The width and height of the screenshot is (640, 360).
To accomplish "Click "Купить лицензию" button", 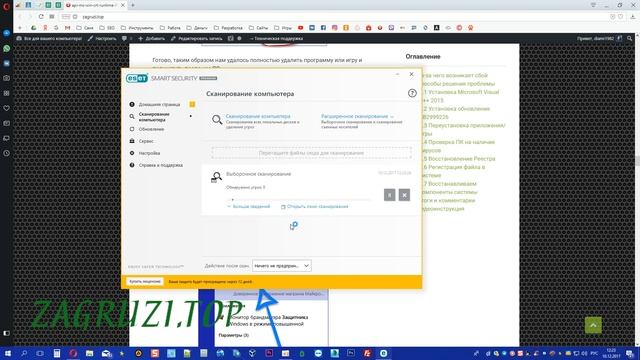I will pos(145,282).
